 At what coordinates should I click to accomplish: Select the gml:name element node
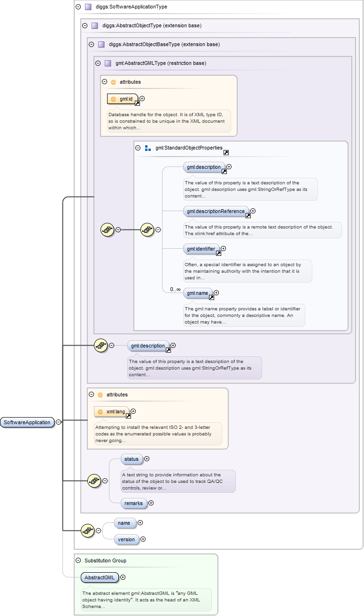198,293
